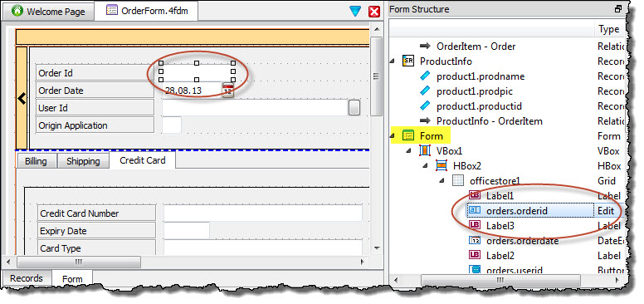Click the Form Structure scroll left arrow
This screenshot has height=304, width=644.
[395, 280]
